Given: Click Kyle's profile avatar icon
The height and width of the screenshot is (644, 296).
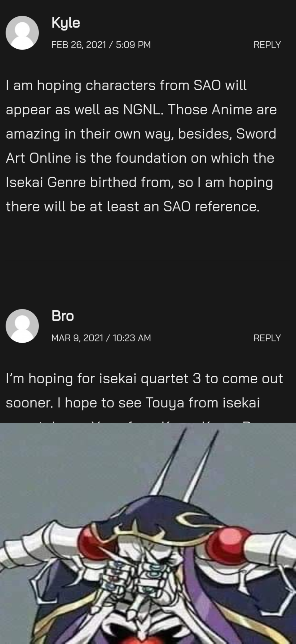Looking at the screenshot, I should (x=22, y=33).
